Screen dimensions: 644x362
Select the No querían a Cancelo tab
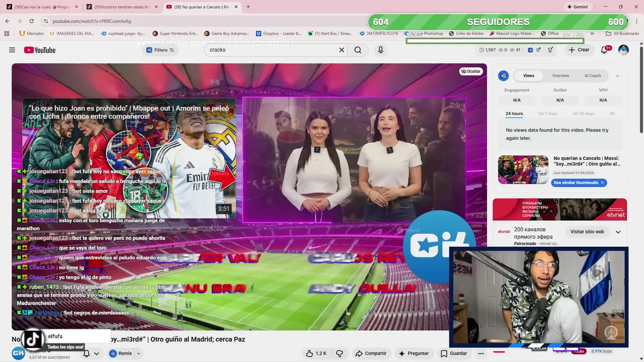201,7
